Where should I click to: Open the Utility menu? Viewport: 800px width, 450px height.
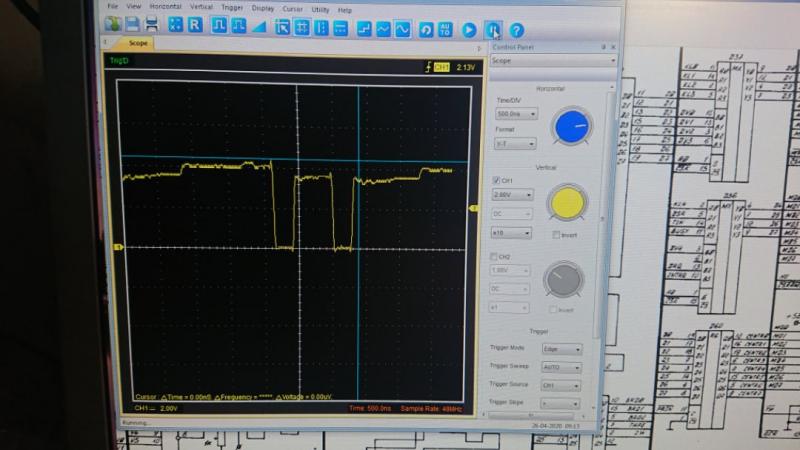click(x=320, y=8)
